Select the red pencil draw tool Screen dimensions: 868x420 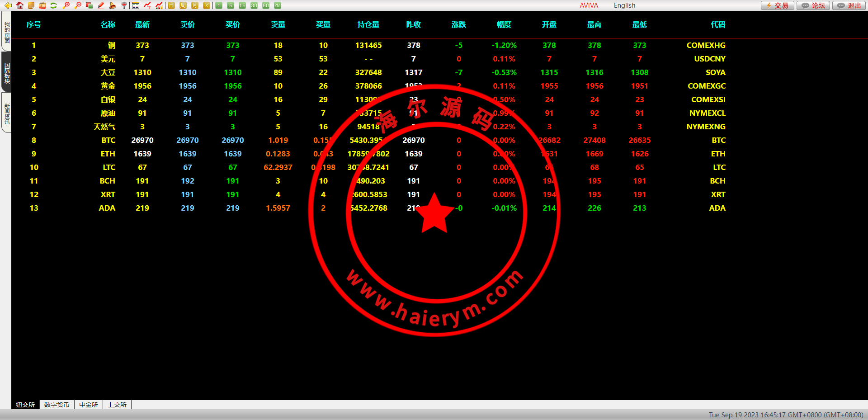pyautogui.click(x=101, y=5)
